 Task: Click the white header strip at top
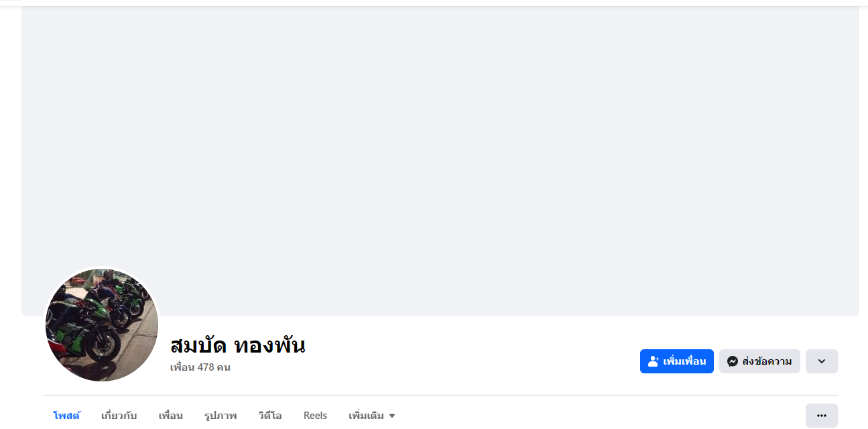coord(440,3)
